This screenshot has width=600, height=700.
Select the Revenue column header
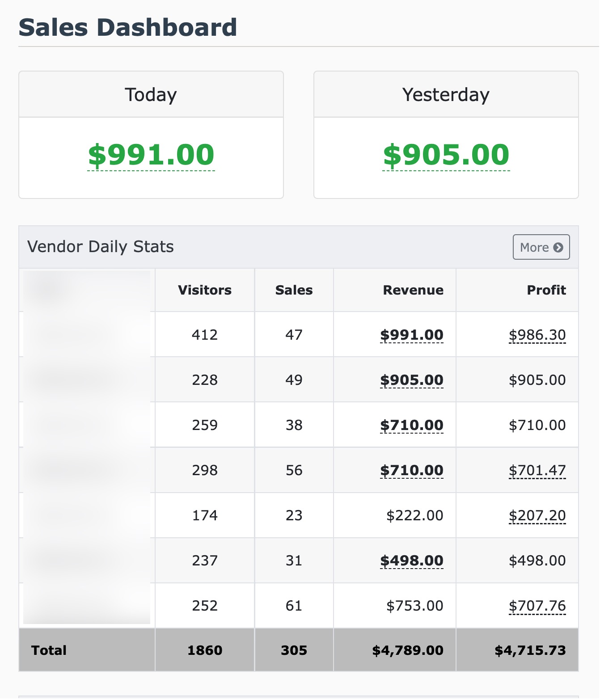(413, 290)
